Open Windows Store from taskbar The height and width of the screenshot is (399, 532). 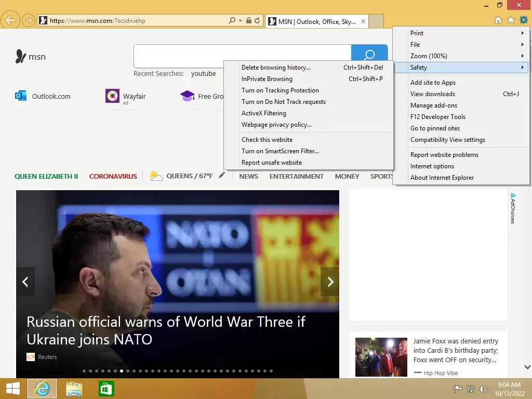(x=106, y=389)
